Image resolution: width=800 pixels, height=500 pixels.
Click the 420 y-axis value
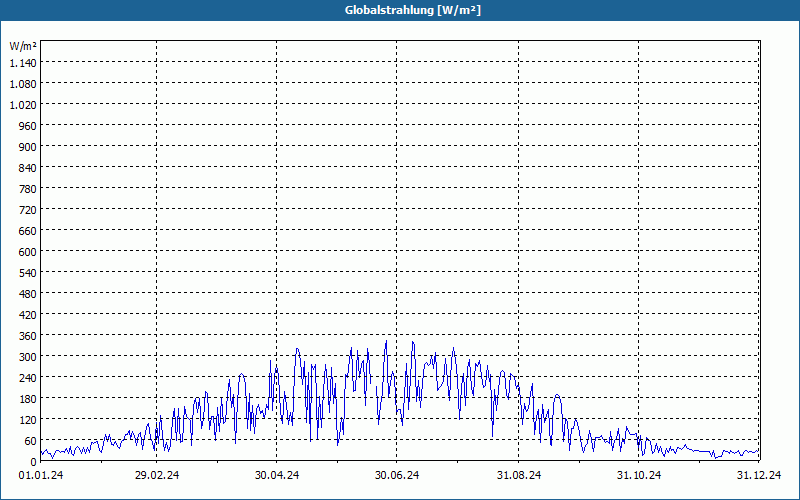pos(28,315)
